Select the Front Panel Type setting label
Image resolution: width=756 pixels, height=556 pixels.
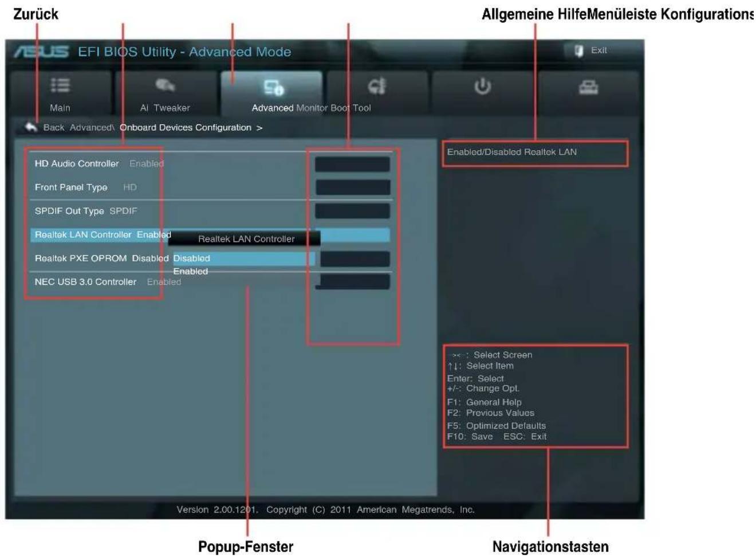[x=71, y=187]
